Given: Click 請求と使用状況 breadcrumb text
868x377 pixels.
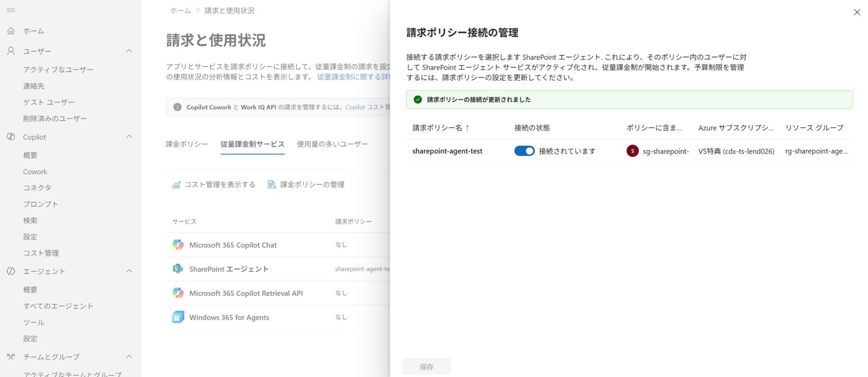Looking at the screenshot, I should 230,10.
